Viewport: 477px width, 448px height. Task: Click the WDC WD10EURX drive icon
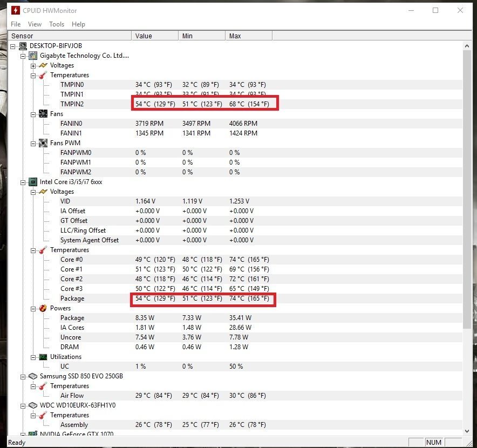(x=33, y=405)
